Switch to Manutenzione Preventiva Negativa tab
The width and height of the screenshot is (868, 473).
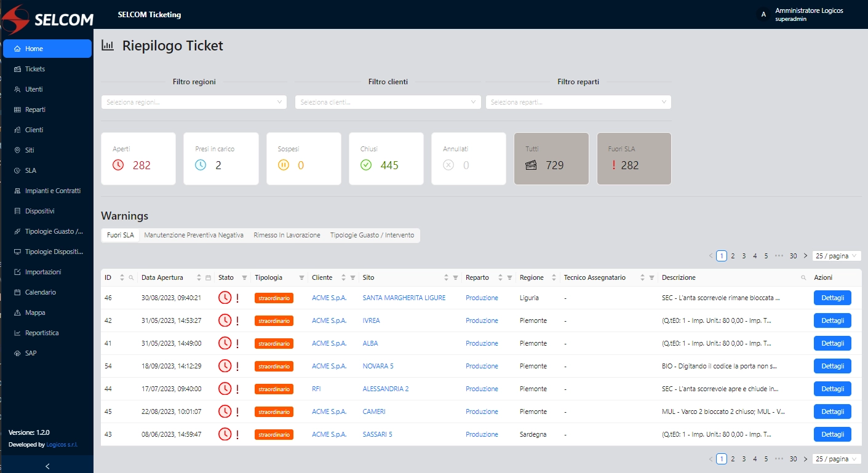pyautogui.click(x=194, y=235)
